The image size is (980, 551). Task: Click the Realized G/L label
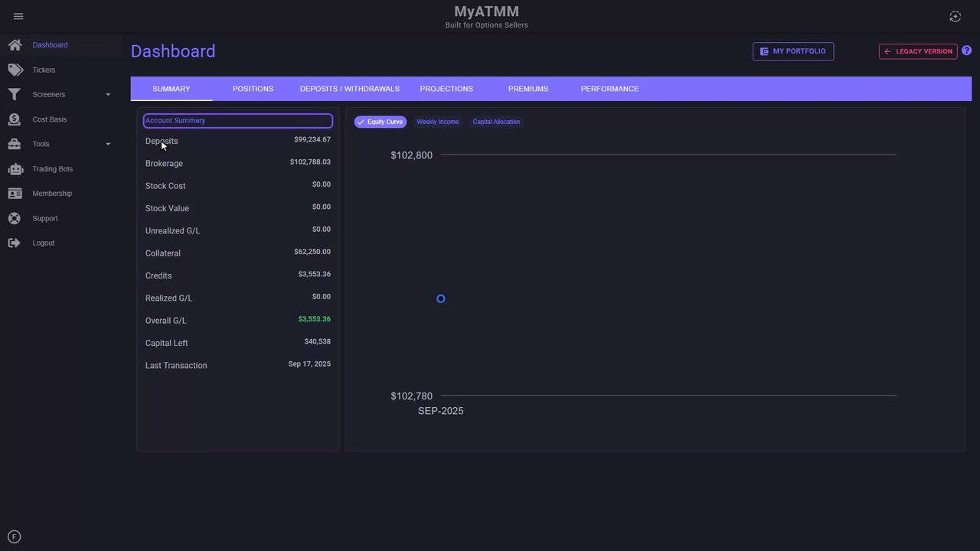168,298
